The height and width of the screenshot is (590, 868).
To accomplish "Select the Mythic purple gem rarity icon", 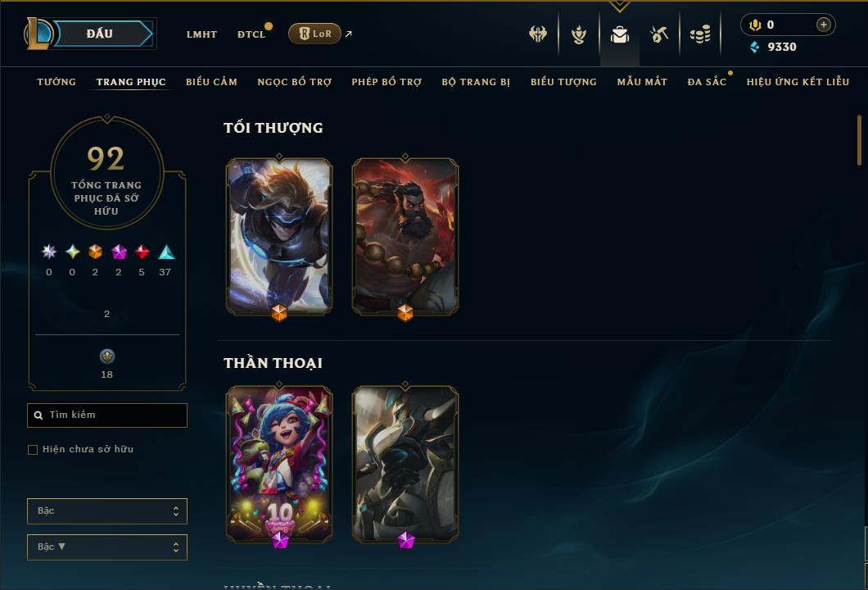I will (119, 252).
